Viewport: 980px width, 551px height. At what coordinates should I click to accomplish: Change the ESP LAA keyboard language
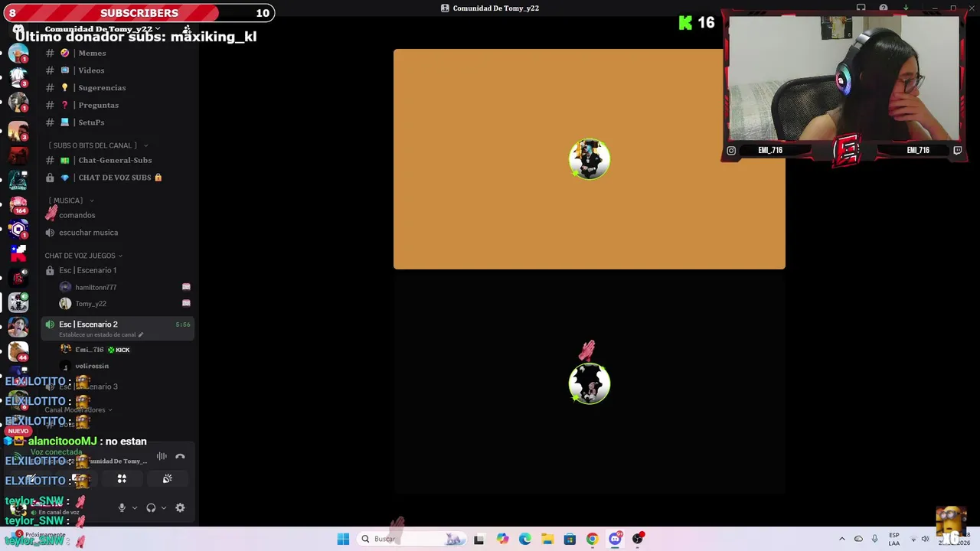click(x=893, y=539)
